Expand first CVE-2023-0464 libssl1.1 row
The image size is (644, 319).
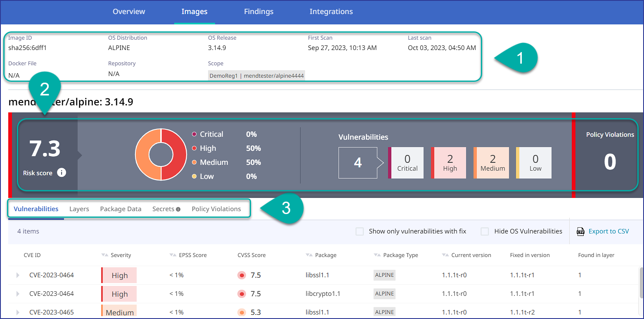click(18, 275)
